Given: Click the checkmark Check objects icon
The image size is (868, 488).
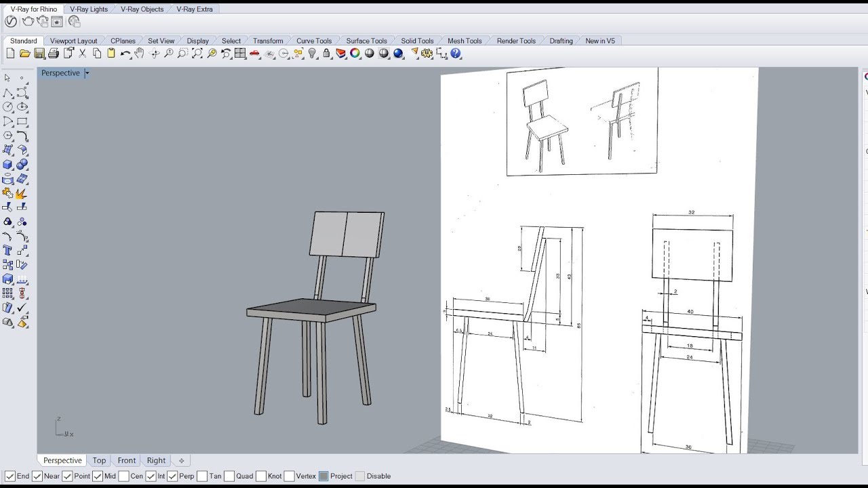Looking at the screenshot, I should [22, 308].
